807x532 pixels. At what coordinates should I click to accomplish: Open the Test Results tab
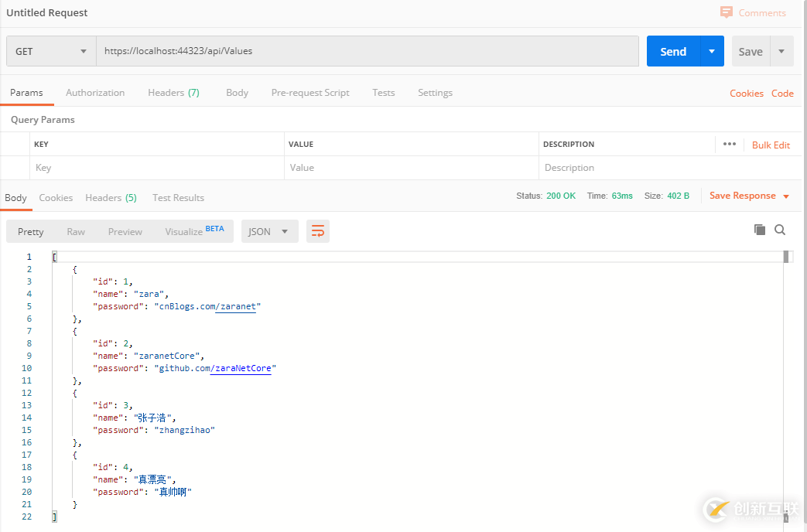pos(178,198)
